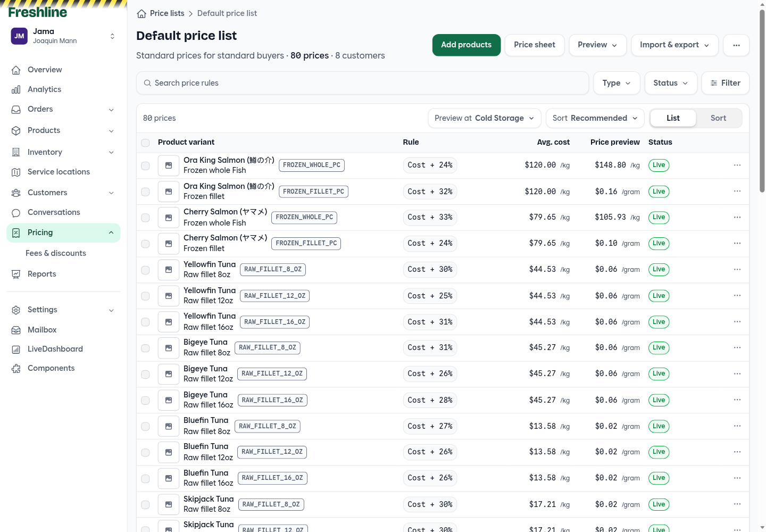
Task: Check the Yellowfin Tuna RAW_FILLET_12_OZ row
Action: [145, 296]
